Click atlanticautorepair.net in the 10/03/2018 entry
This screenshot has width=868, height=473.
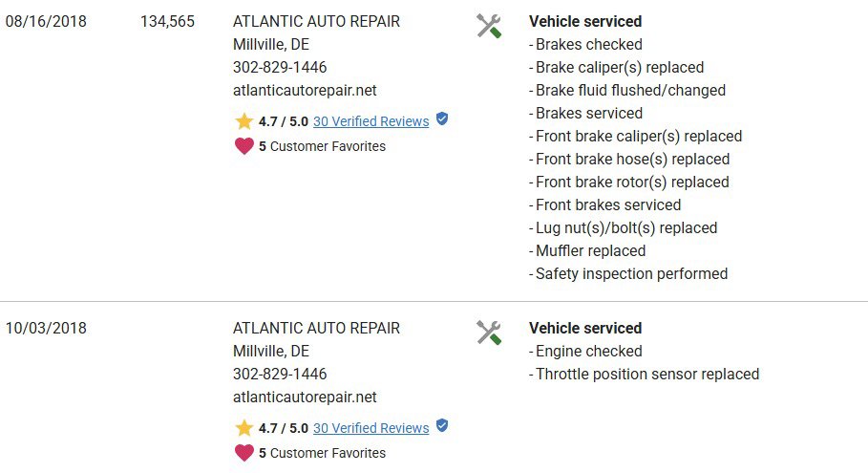click(x=305, y=398)
